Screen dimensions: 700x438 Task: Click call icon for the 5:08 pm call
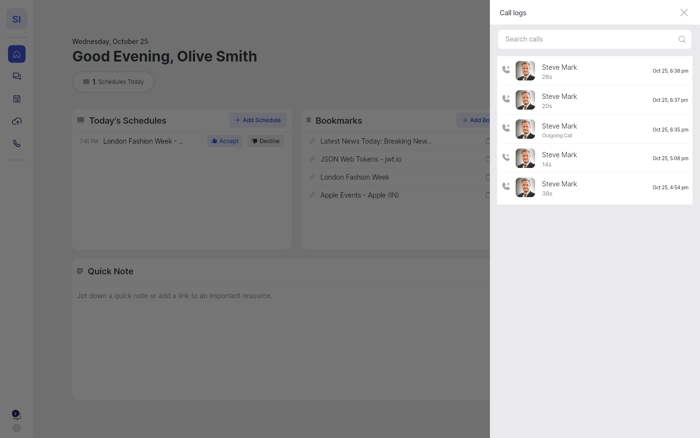(x=506, y=157)
